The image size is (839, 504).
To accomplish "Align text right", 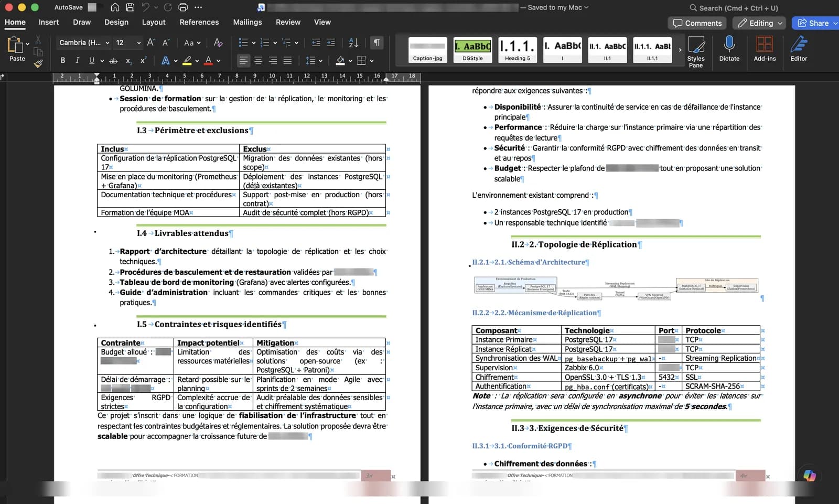I will pyautogui.click(x=273, y=61).
